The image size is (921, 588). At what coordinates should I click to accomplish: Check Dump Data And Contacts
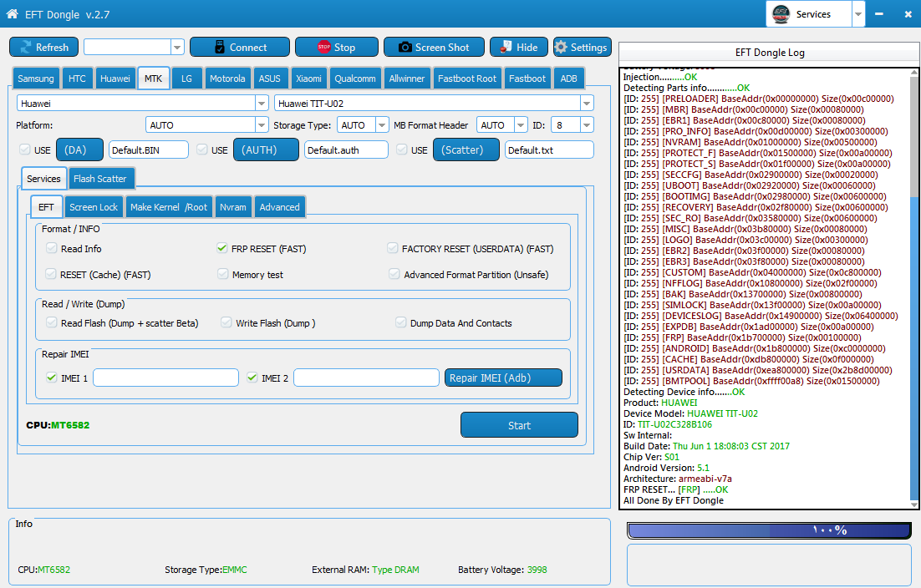click(400, 322)
